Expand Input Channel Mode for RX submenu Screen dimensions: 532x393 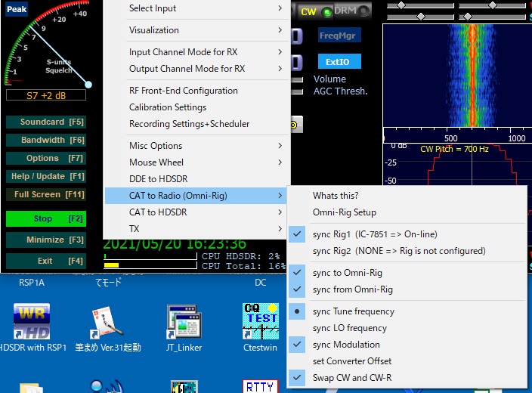[196, 52]
